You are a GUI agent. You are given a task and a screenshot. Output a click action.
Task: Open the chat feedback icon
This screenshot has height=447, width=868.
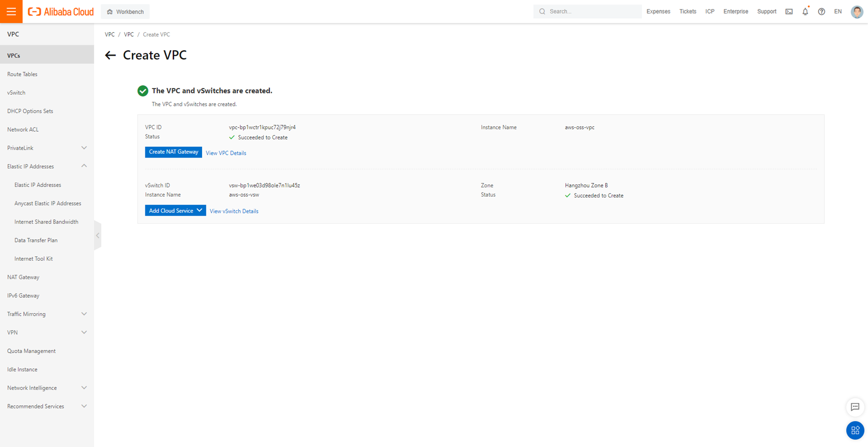(855, 407)
